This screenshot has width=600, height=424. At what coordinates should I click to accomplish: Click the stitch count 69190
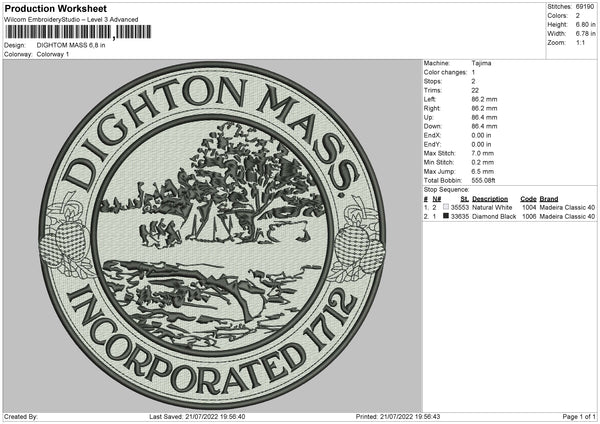pos(585,7)
